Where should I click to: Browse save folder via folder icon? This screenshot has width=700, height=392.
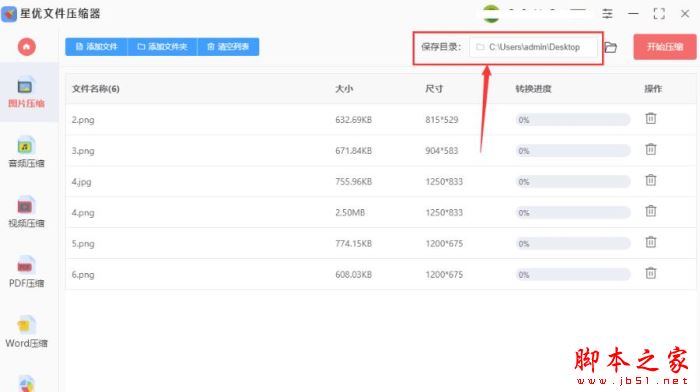pos(610,47)
